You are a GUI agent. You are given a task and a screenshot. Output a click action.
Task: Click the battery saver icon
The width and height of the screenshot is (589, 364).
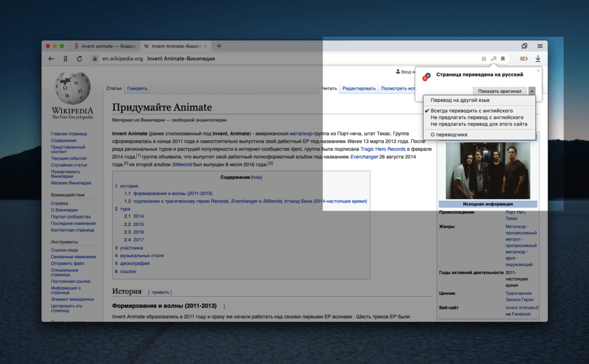click(x=523, y=59)
